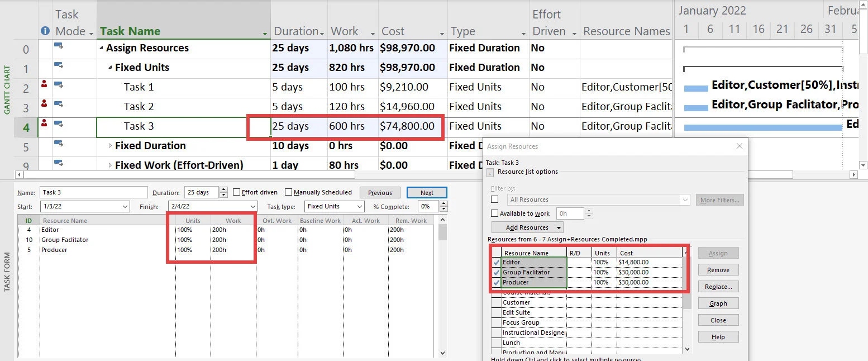Close the Assign Resources dialog with X
868x361 pixels.
(x=740, y=146)
